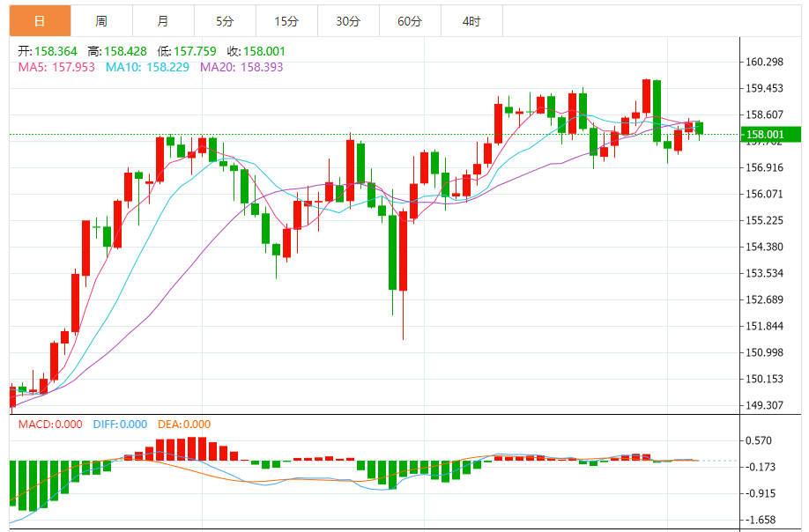Click the 150.153 price axis label
The width and height of the screenshot is (809, 532).
(x=765, y=379)
